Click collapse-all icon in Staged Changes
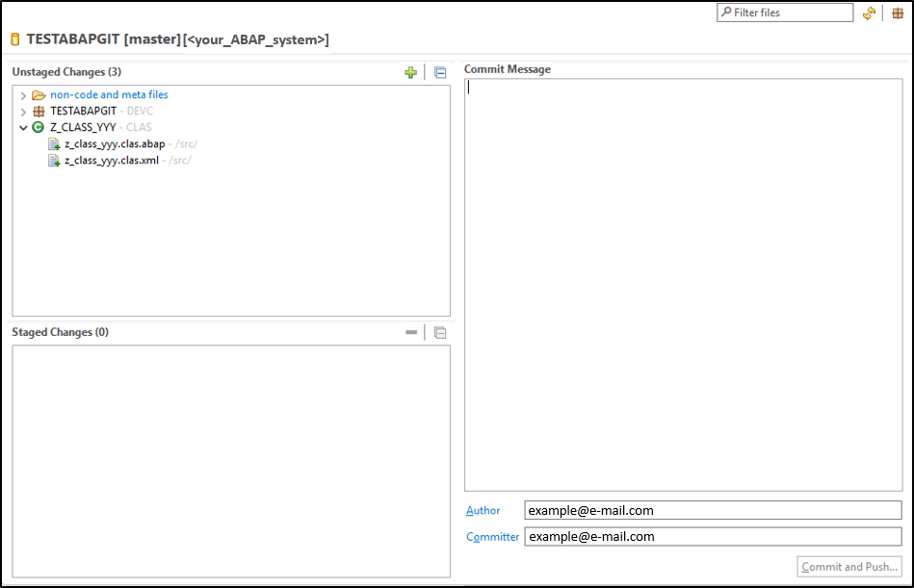 [440, 332]
